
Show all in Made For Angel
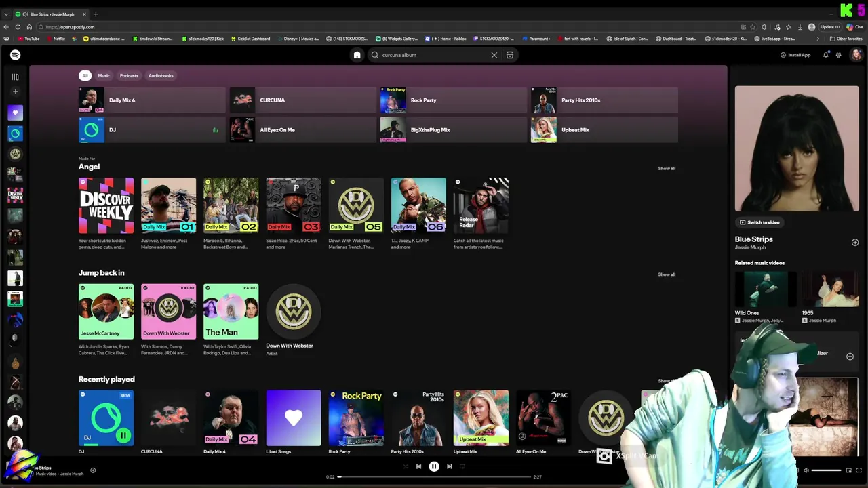pyautogui.click(x=667, y=168)
